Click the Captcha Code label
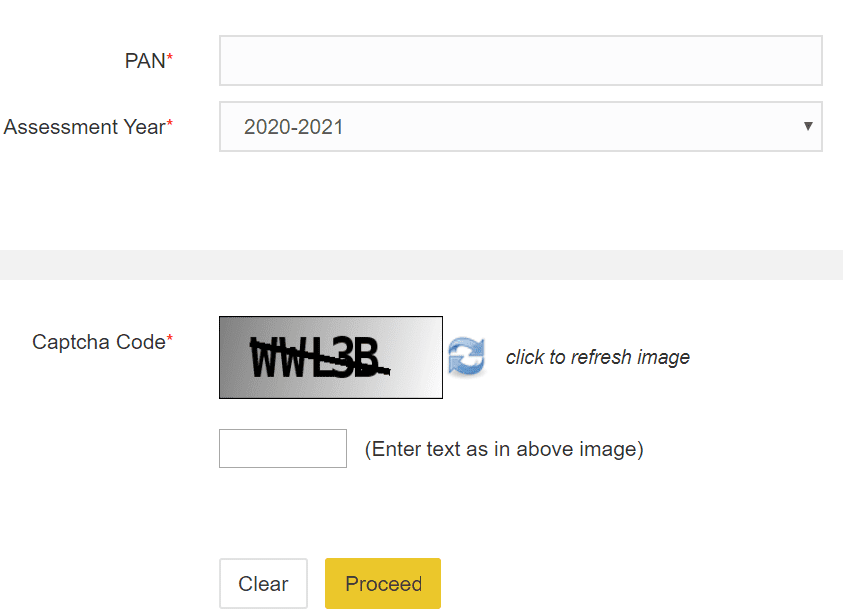 point(99,342)
